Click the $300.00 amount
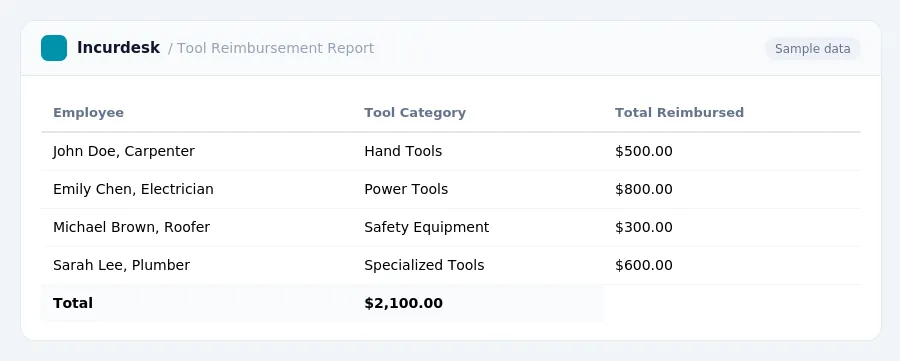 pos(643,227)
